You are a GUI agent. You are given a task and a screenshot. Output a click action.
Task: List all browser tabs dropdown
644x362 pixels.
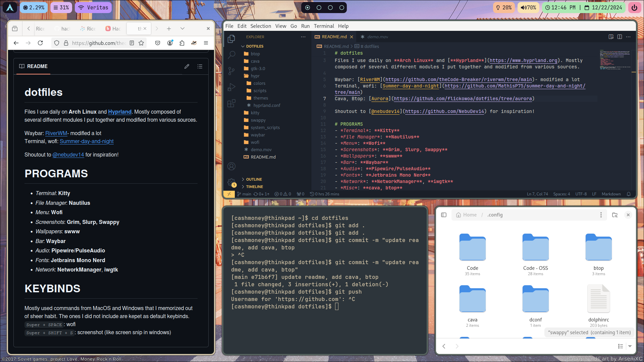coord(182,29)
